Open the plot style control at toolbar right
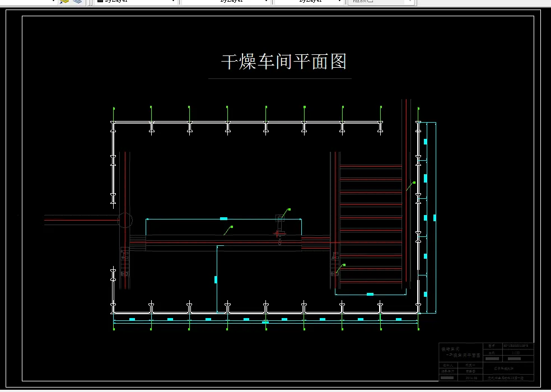 pyautogui.click(x=410, y=2)
